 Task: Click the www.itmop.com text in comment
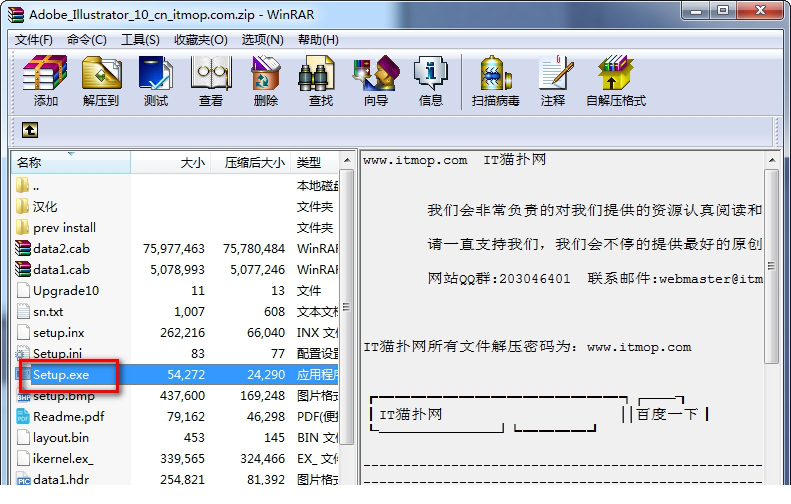pos(415,160)
